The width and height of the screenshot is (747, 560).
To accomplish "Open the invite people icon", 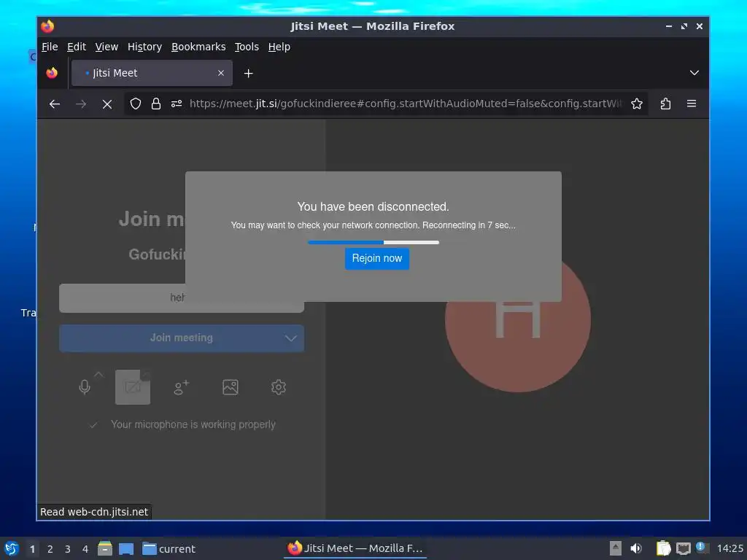I will [x=182, y=387].
